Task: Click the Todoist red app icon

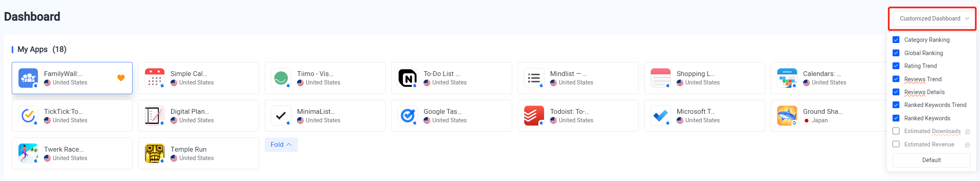Action: click(x=534, y=116)
